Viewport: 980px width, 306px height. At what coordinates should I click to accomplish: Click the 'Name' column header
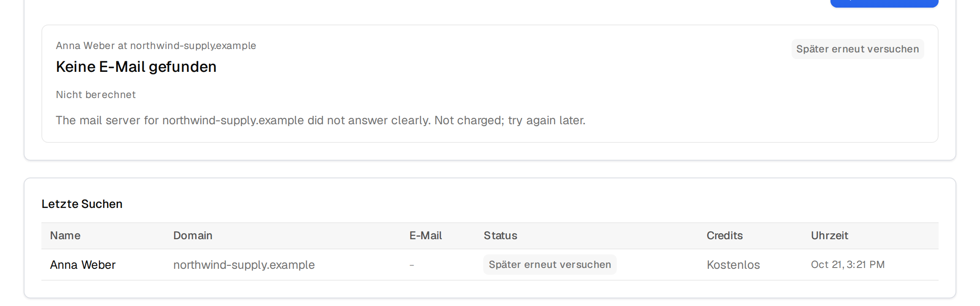point(65,235)
